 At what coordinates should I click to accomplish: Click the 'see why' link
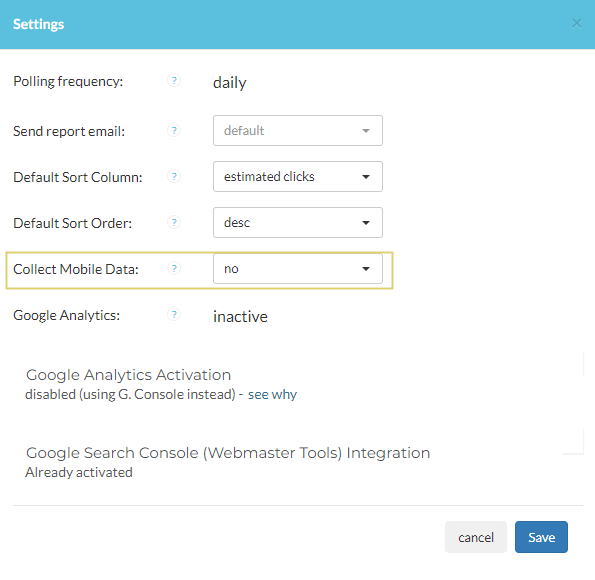[272, 394]
